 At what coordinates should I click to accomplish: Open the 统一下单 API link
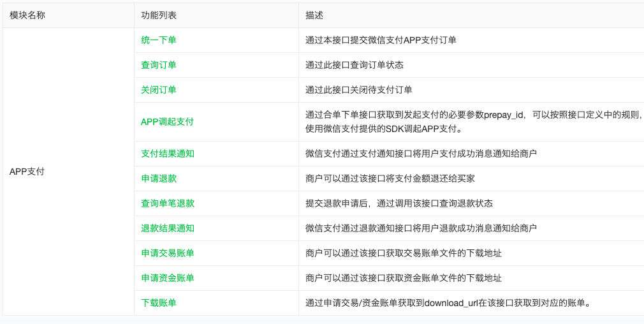point(159,40)
